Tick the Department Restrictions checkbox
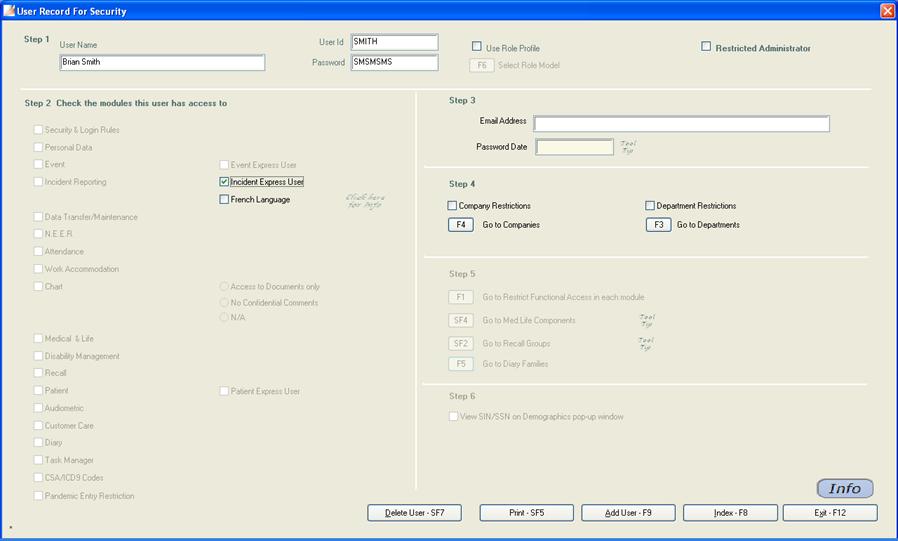This screenshot has height=541, width=898. pos(651,206)
